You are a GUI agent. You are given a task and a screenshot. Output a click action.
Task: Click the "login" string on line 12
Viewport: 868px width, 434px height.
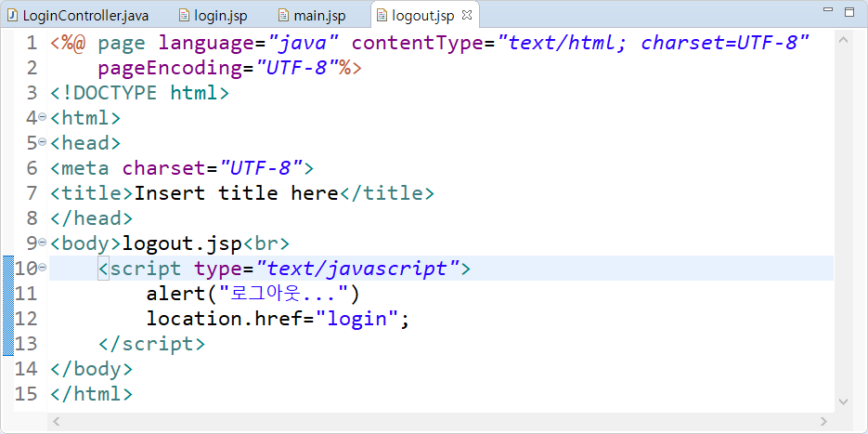[x=356, y=318]
